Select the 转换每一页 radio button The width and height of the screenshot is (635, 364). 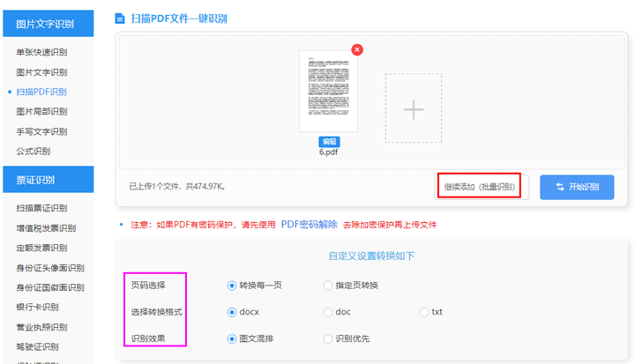[232, 286]
